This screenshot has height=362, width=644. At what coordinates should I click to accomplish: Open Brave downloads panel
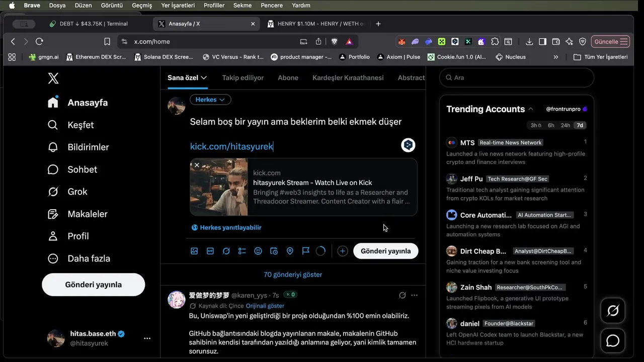(529, 42)
